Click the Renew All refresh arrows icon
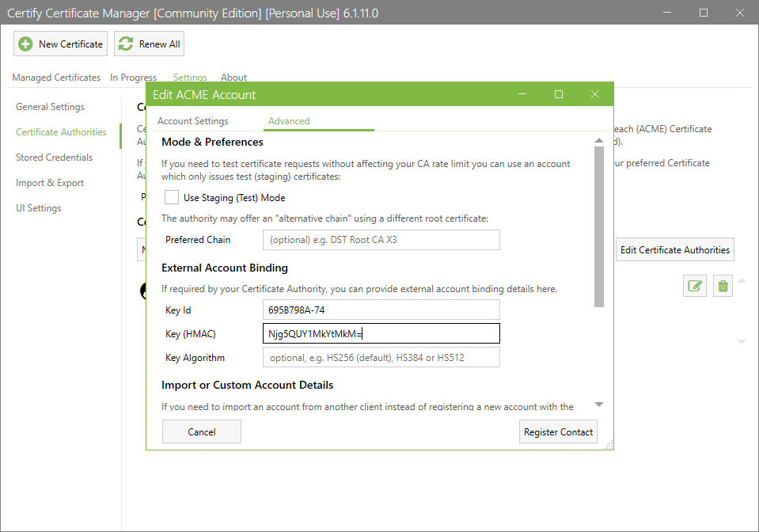This screenshot has width=759, height=532. pyautogui.click(x=126, y=44)
